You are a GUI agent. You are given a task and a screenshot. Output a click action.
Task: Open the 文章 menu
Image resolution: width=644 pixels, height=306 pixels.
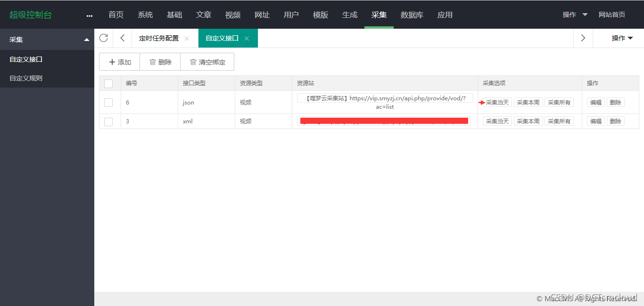[204, 15]
